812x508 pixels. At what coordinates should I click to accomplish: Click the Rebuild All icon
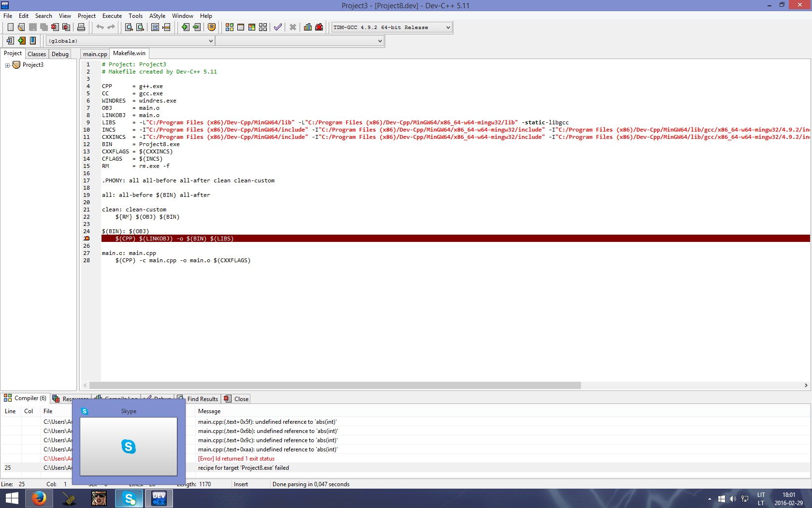pyautogui.click(x=263, y=27)
